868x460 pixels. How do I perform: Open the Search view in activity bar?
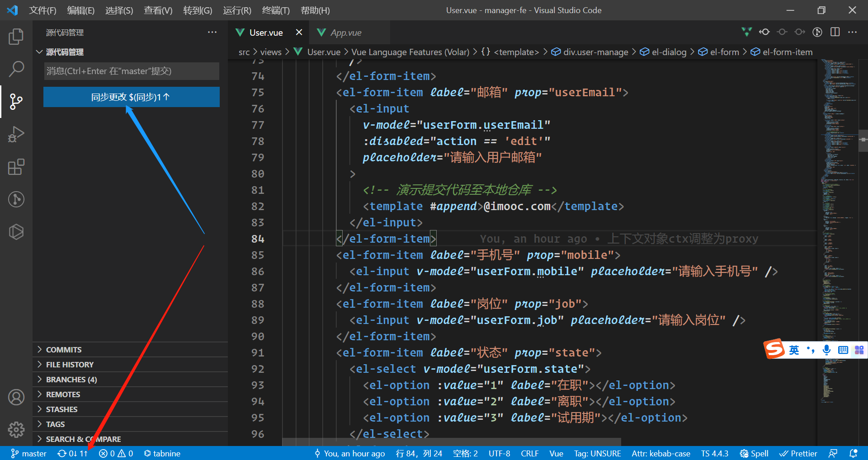tap(16, 69)
